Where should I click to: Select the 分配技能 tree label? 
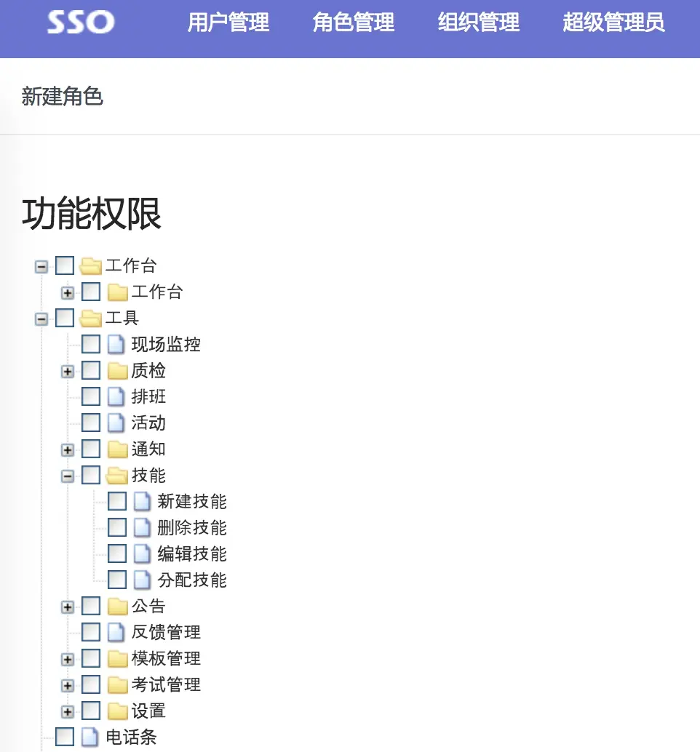pos(192,580)
